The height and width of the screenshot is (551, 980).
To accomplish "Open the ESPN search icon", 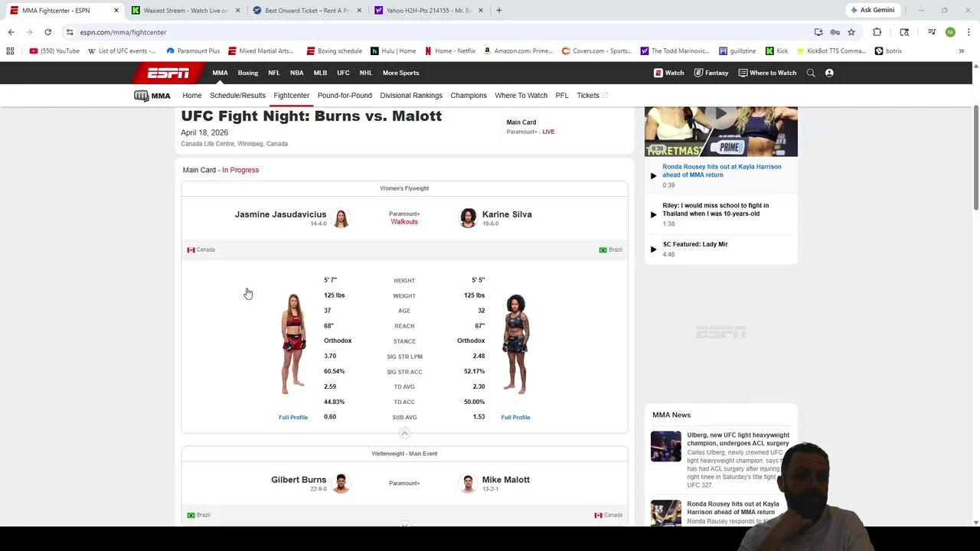I will pos(811,73).
